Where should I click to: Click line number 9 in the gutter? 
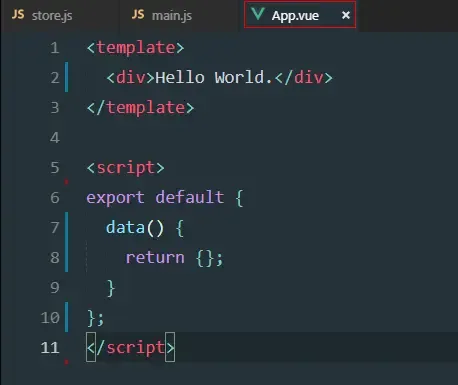(55, 288)
